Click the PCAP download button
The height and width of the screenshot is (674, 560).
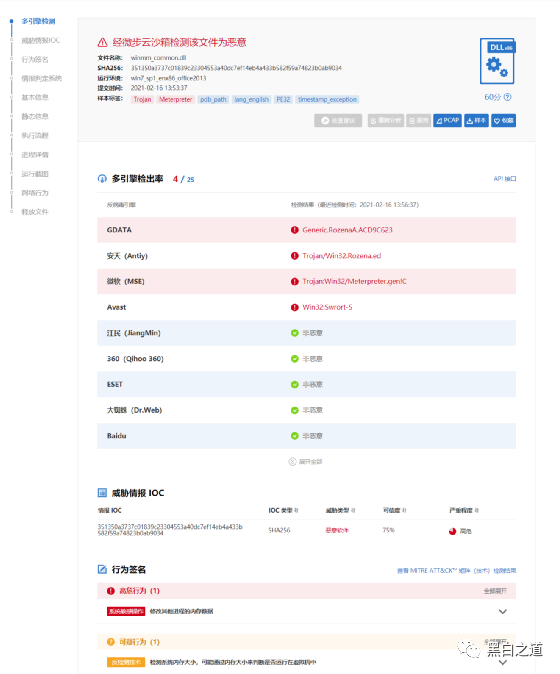[447, 121]
